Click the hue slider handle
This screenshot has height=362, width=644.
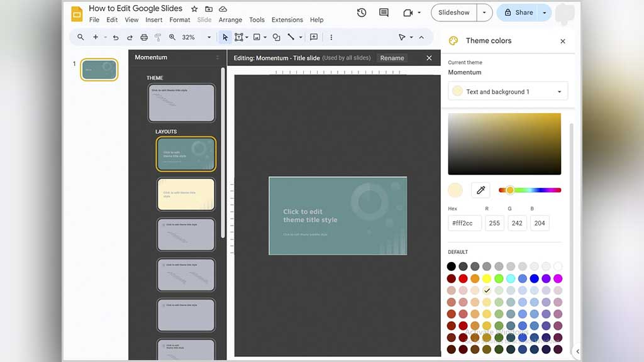pos(510,190)
